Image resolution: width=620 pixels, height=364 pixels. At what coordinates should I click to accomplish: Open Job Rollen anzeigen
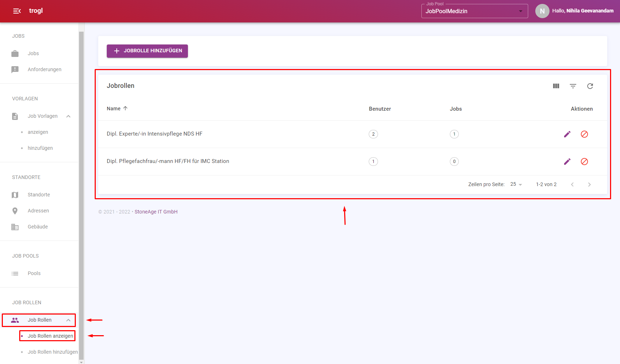(x=51, y=336)
